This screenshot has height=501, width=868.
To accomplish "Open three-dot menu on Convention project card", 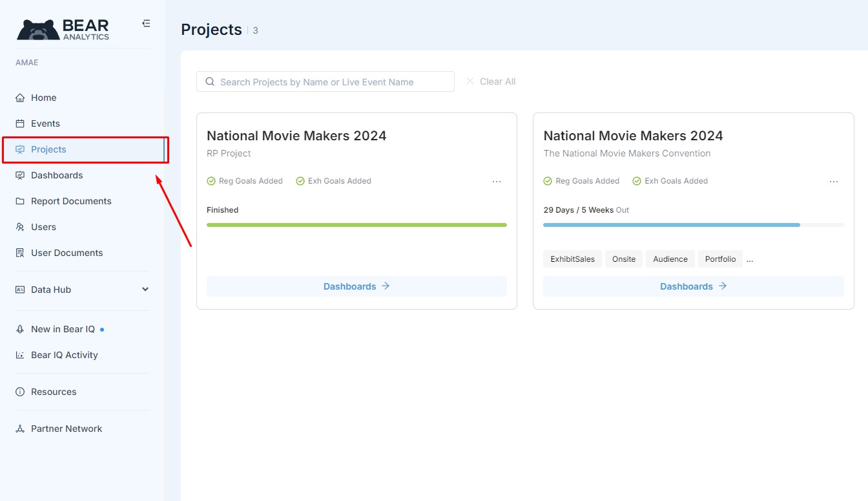I will pos(834,182).
